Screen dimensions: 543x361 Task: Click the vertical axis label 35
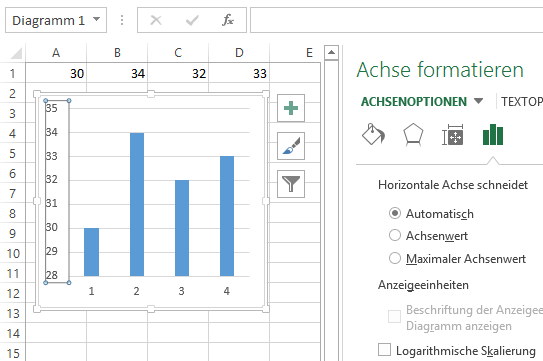click(52, 108)
